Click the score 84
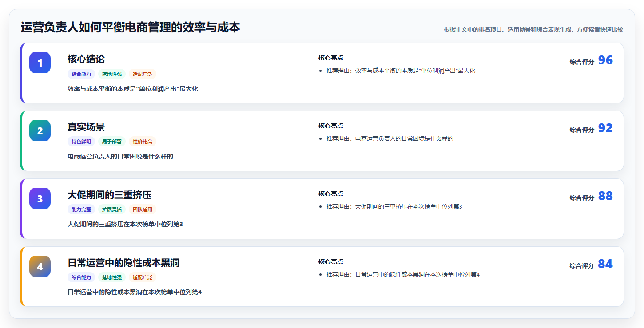644x328 pixels. point(605,264)
